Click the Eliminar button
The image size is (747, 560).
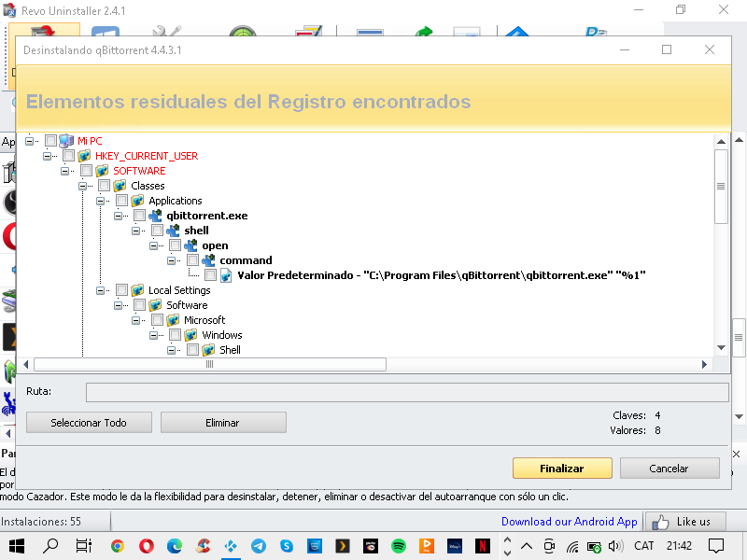coord(223,423)
